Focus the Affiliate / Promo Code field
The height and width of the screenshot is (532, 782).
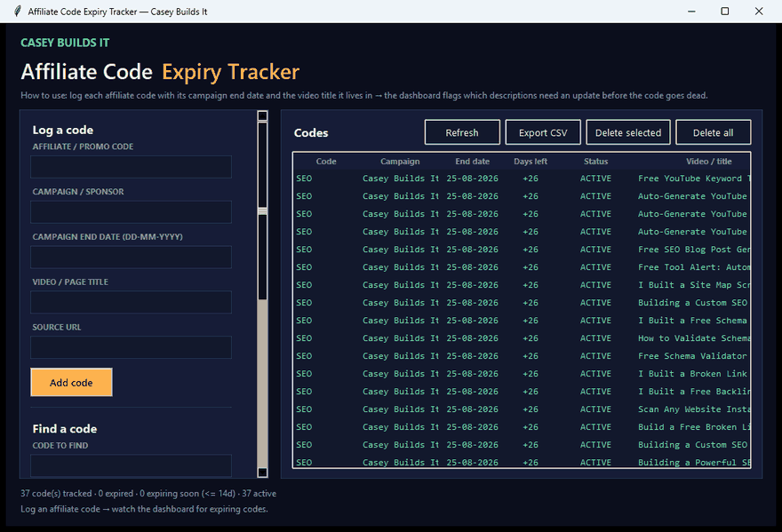point(132,167)
